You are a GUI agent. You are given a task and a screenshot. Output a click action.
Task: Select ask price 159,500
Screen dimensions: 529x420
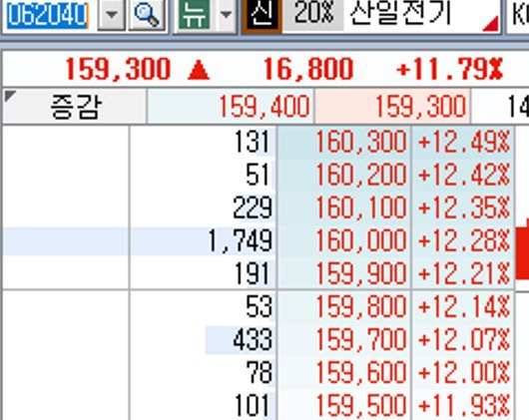coord(361,406)
